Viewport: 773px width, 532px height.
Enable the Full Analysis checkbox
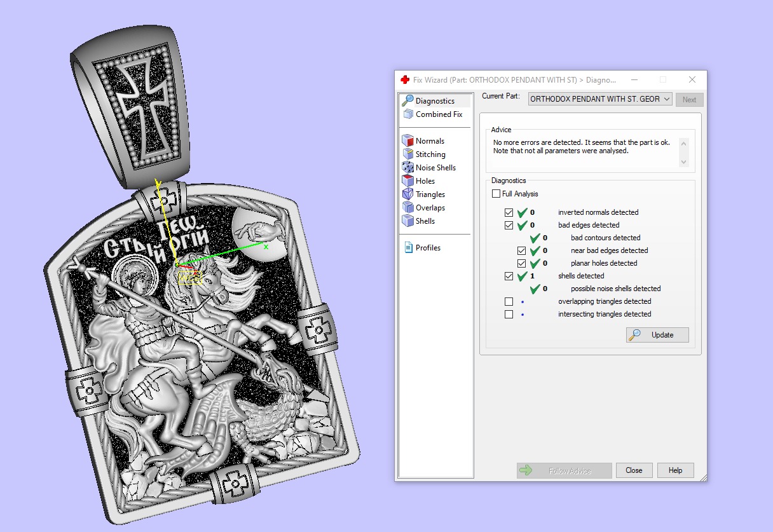(496, 194)
